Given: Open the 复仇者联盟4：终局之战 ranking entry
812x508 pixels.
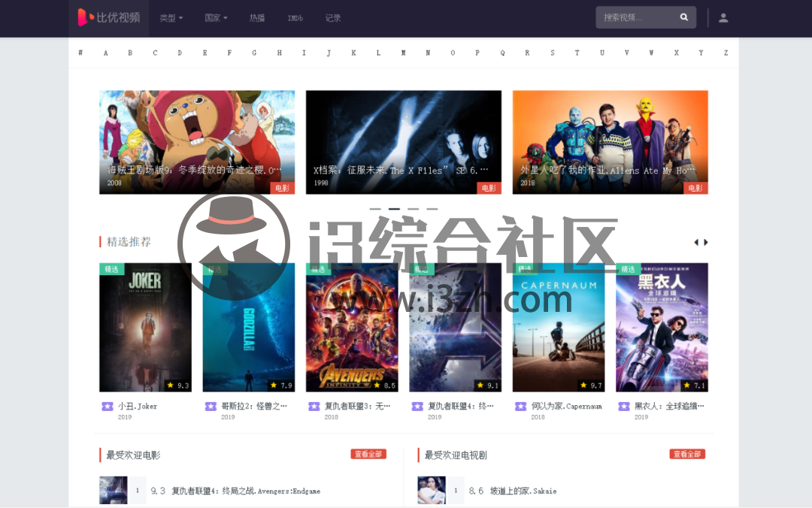Looking at the screenshot, I should 245,491.
